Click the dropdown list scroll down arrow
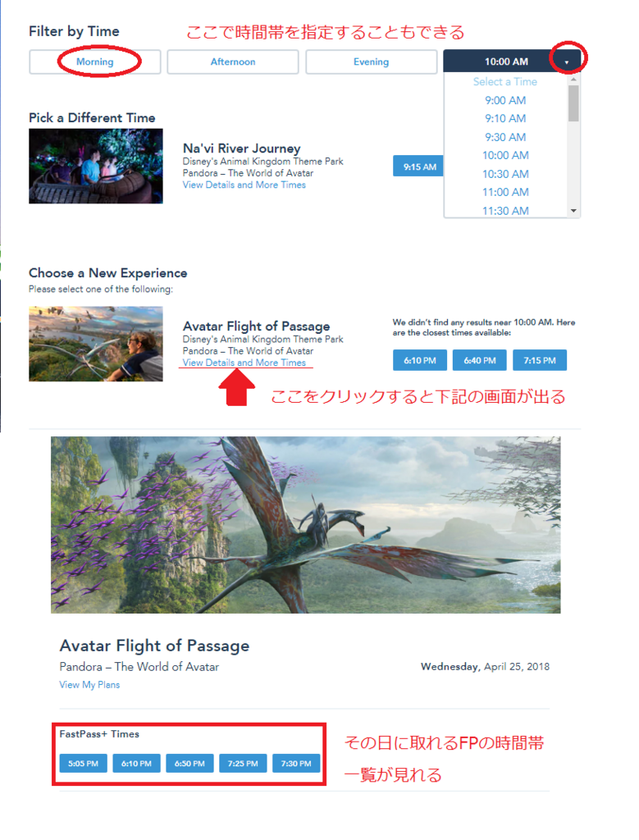This screenshot has width=639, height=840. point(573,211)
